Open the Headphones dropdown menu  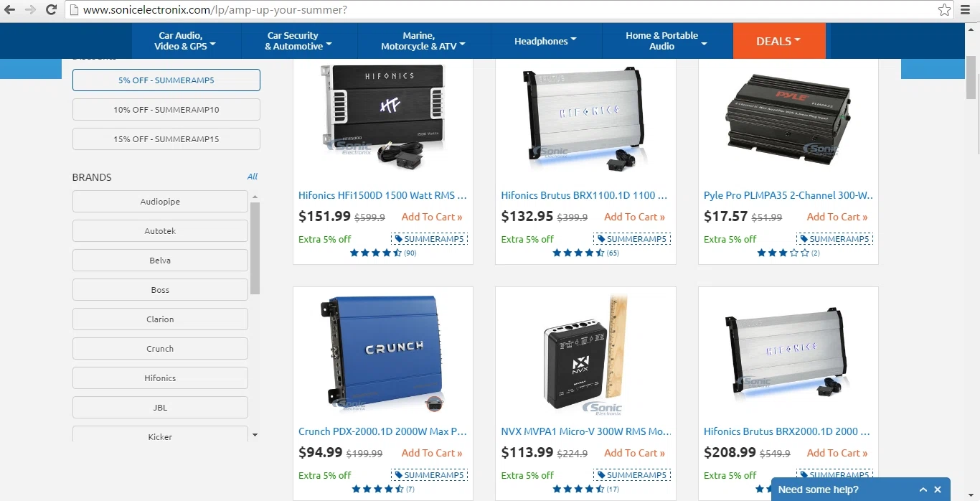pos(546,41)
